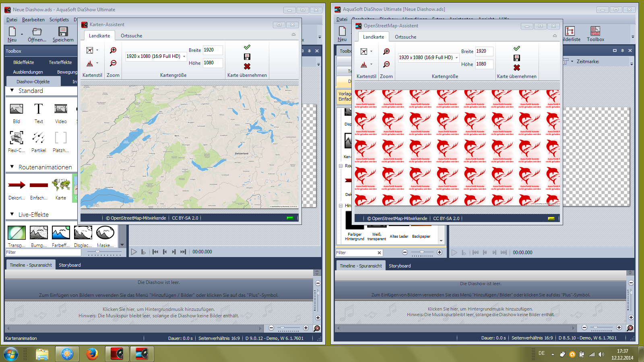Screen dimensions: 644x362
Task: Click green checkmark in left Karten-Assistent
Action: pyautogui.click(x=247, y=47)
